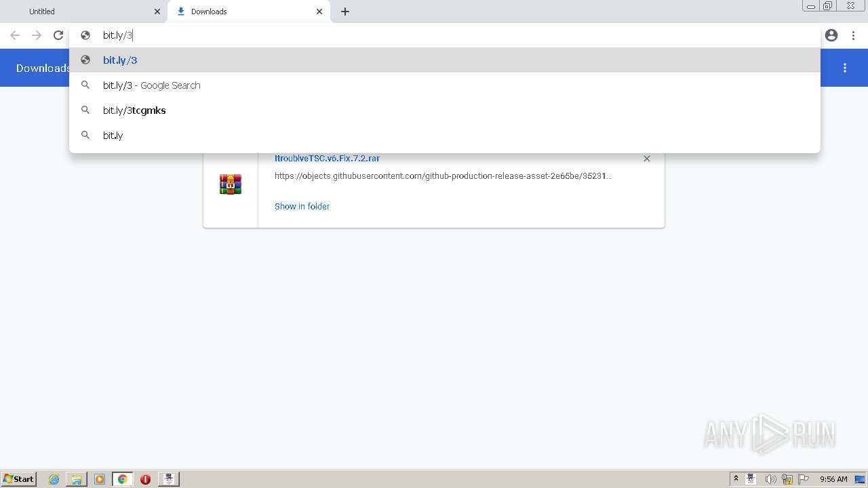This screenshot has height=488, width=868.
Task: Click the address bar text bit.ly/3
Action: 117,35
